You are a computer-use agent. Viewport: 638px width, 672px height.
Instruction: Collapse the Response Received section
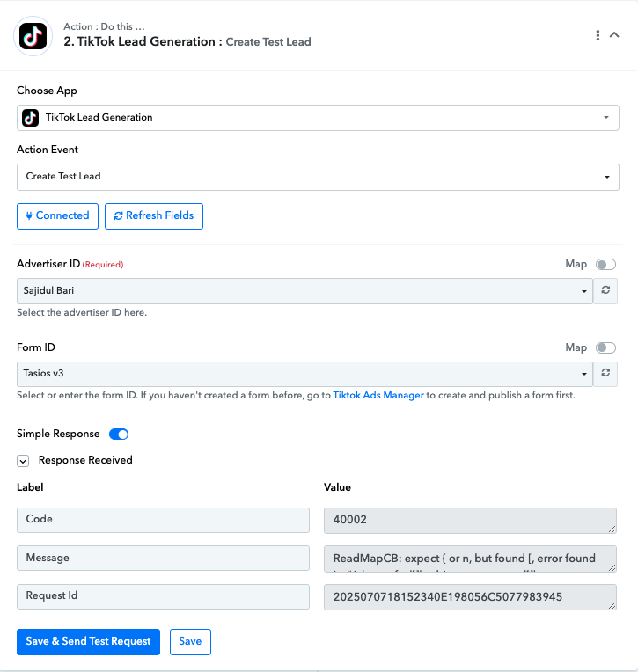point(23,461)
